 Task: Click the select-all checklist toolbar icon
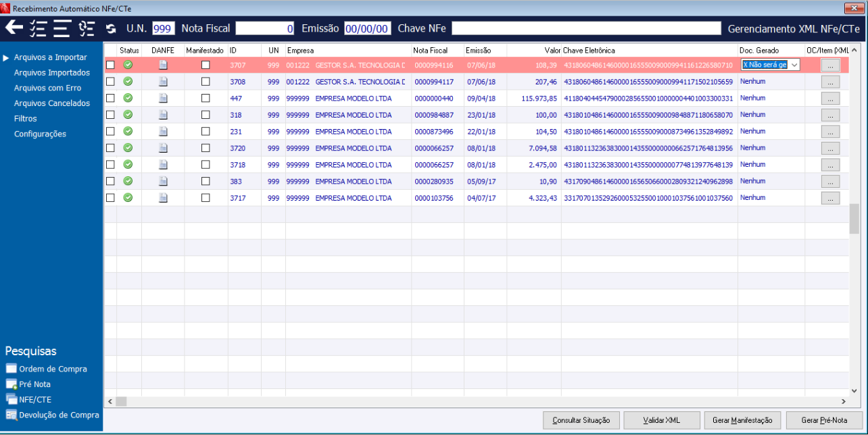38,28
